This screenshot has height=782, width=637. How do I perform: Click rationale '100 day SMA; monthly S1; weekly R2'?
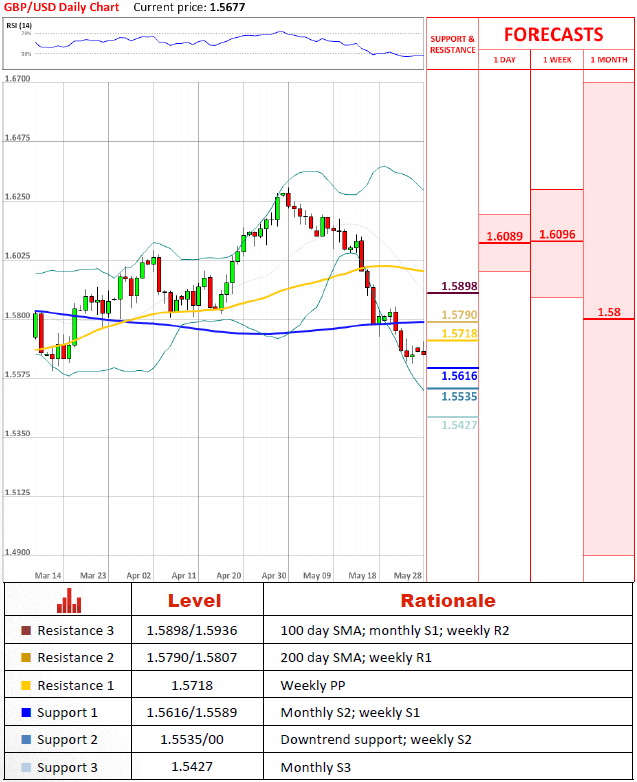pos(395,630)
